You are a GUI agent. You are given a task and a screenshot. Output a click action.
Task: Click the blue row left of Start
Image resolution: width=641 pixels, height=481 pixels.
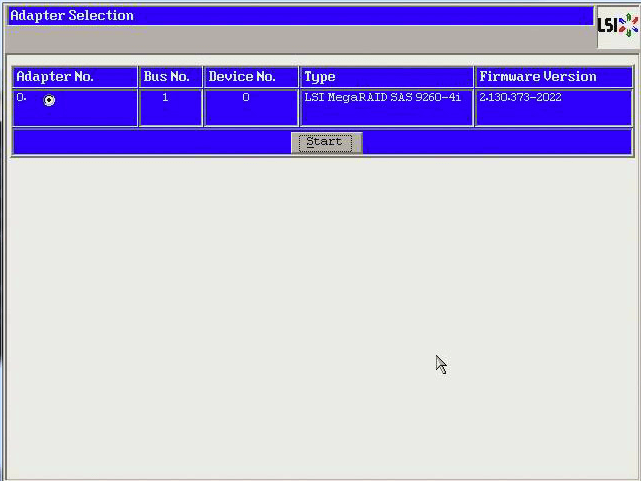coord(150,142)
